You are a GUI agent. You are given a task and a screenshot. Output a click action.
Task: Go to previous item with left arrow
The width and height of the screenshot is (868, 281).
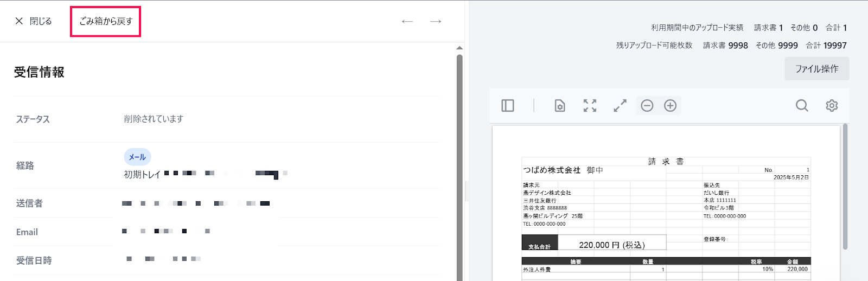(407, 21)
